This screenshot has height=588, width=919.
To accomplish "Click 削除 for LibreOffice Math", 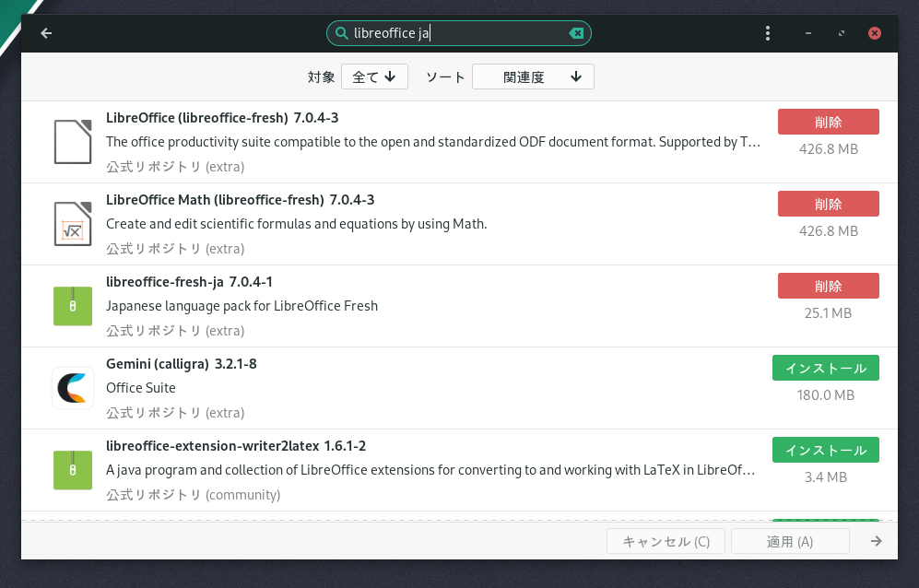I will pos(828,204).
